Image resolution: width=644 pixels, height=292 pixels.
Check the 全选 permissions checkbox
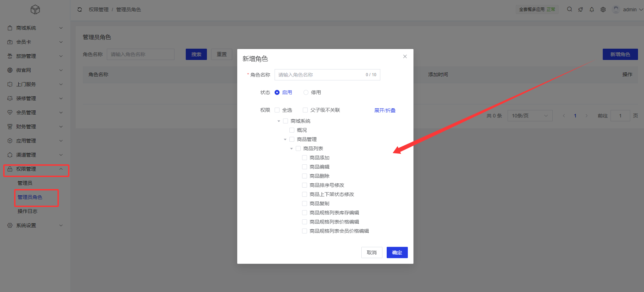click(x=277, y=110)
